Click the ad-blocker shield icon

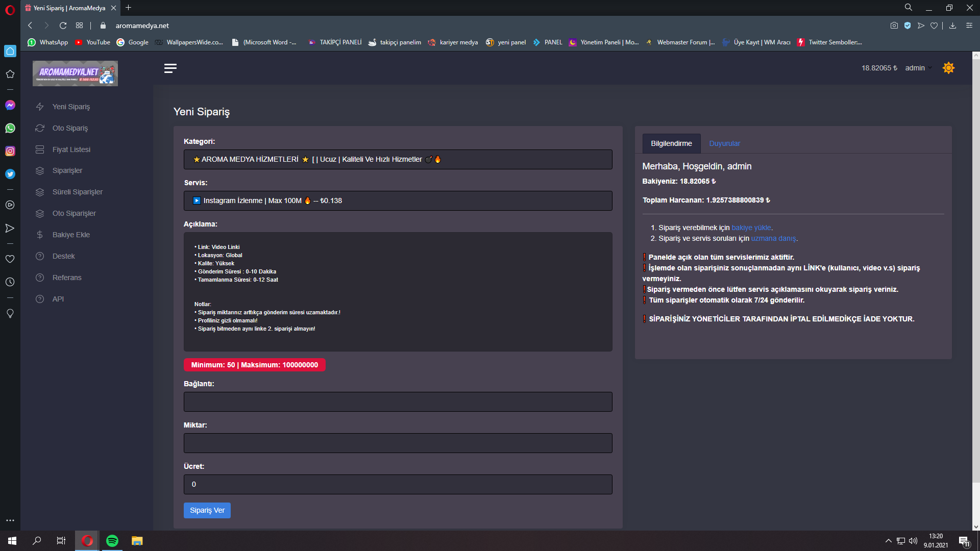point(908,26)
